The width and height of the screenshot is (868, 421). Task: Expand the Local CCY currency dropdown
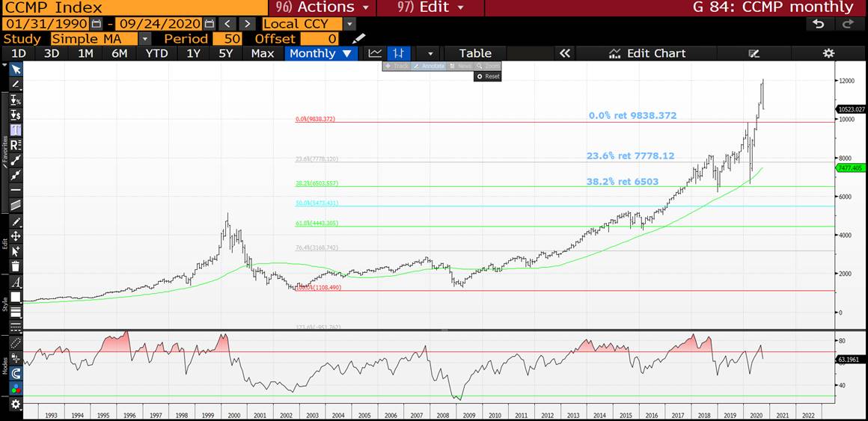tap(349, 24)
